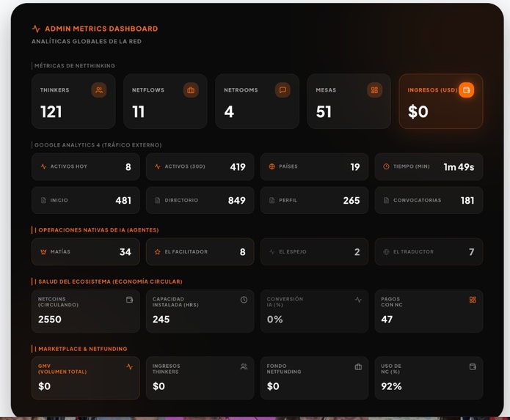Click the Inicio value 481
The height and width of the screenshot is (420, 510).
[x=123, y=201]
